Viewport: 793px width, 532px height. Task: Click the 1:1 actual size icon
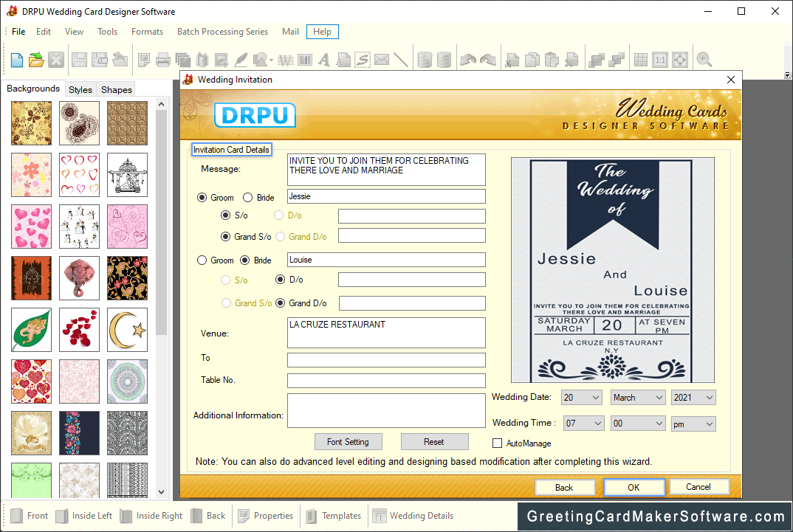[x=661, y=60]
